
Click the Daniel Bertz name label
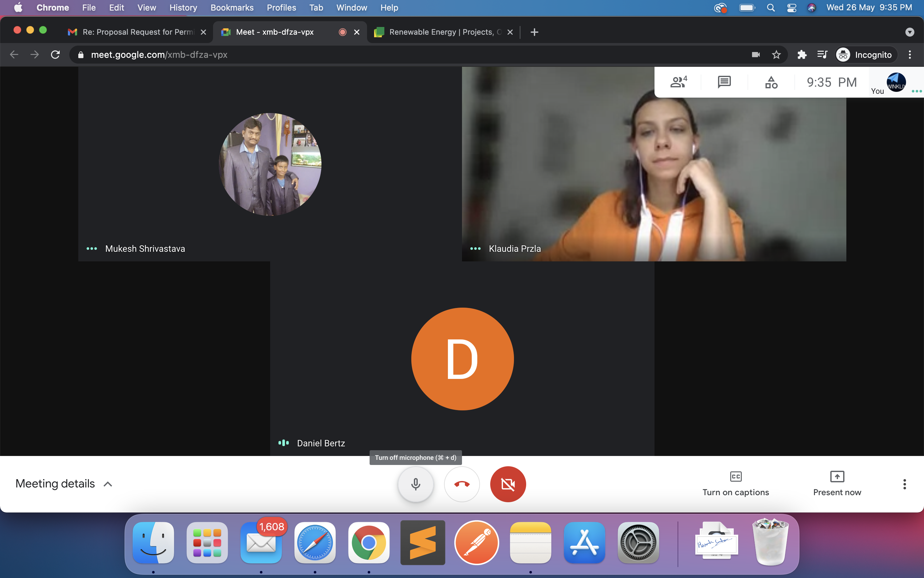(321, 443)
